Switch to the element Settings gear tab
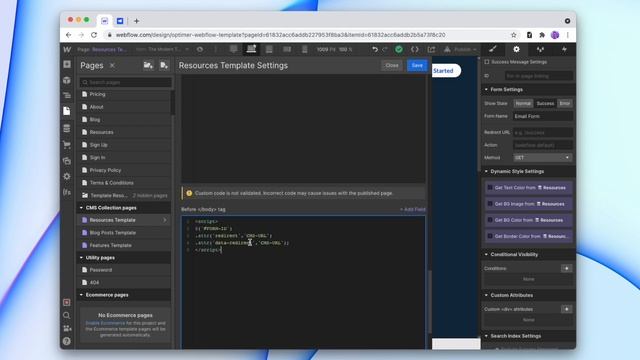The width and height of the screenshot is (640, 360). (516, 49)
